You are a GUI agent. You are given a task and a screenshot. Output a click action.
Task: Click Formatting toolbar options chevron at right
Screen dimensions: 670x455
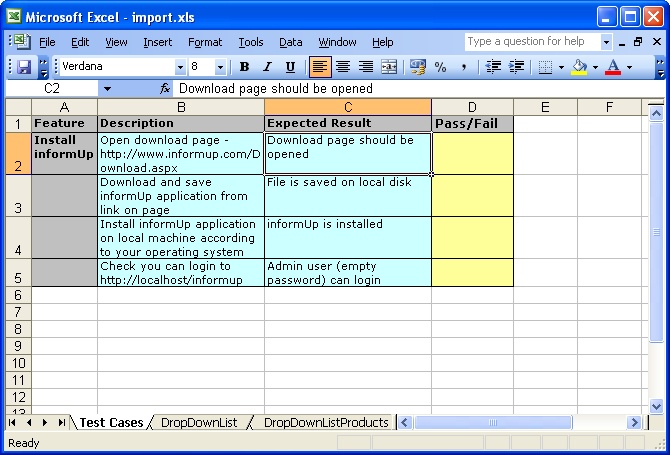point(660,68)
